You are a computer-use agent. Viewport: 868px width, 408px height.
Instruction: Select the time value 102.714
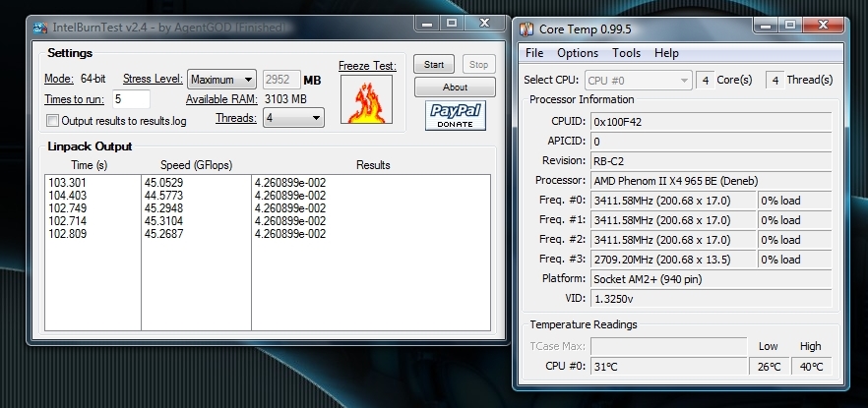[67, 221]
